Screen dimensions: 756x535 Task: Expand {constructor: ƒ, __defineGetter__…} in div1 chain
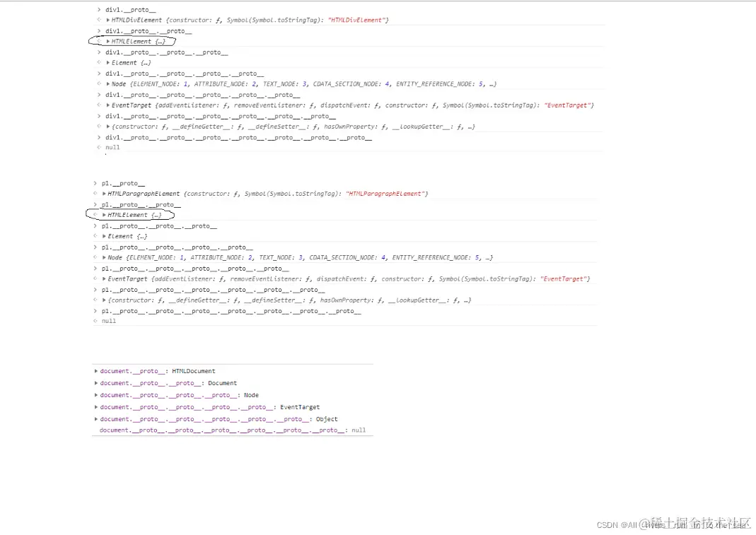click(108, 127)
